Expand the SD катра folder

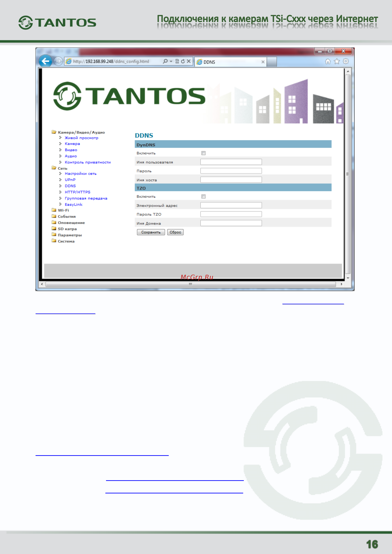(54, 229)
